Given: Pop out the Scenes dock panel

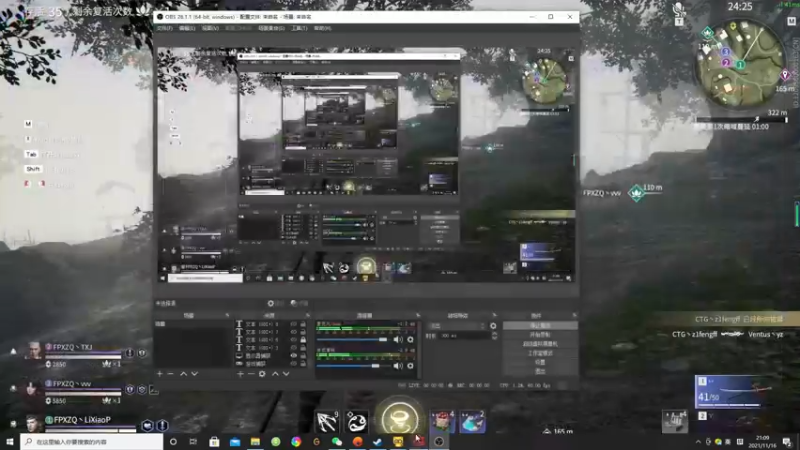Looking at the screenshot, I should coord(227,316).
